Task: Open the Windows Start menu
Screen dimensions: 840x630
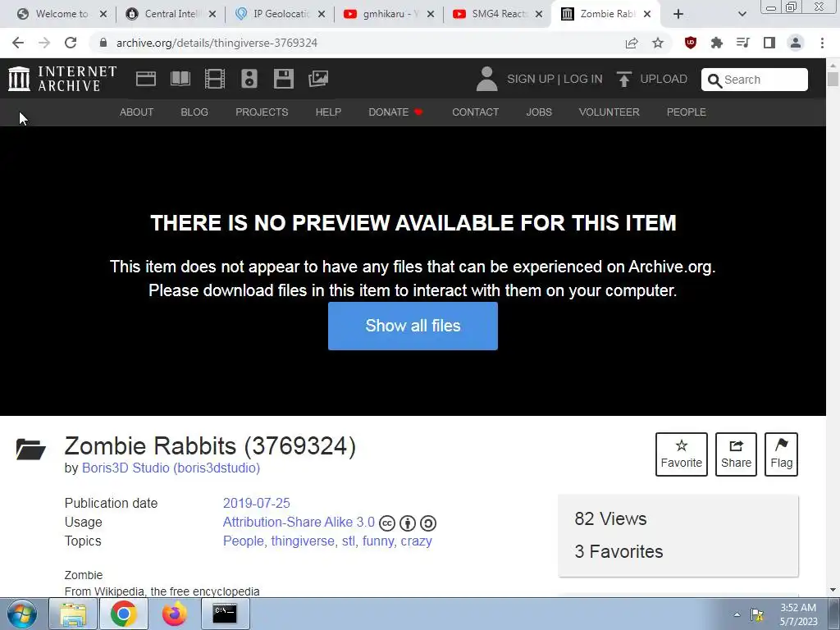Action: pos(21,614)
